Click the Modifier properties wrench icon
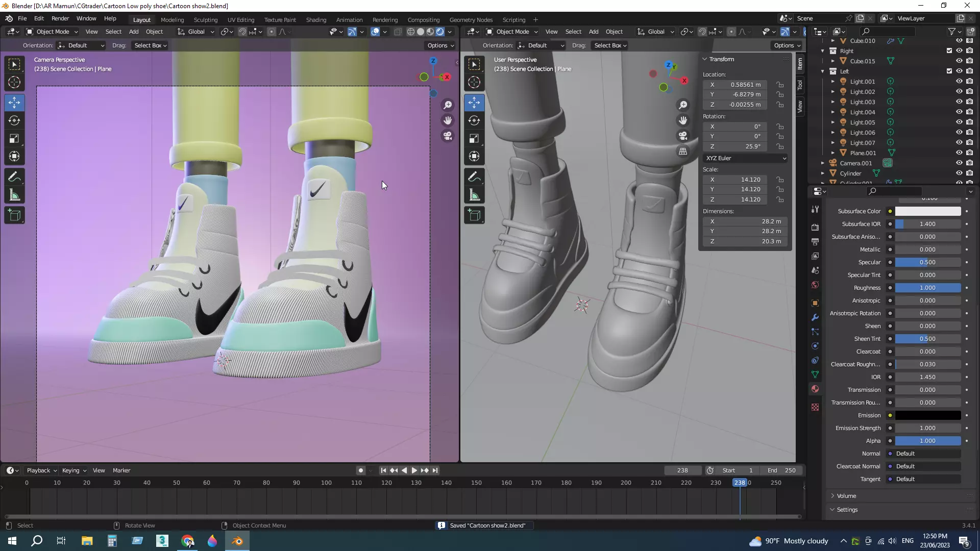The image size is (980, 551). [x=815, y=317]
